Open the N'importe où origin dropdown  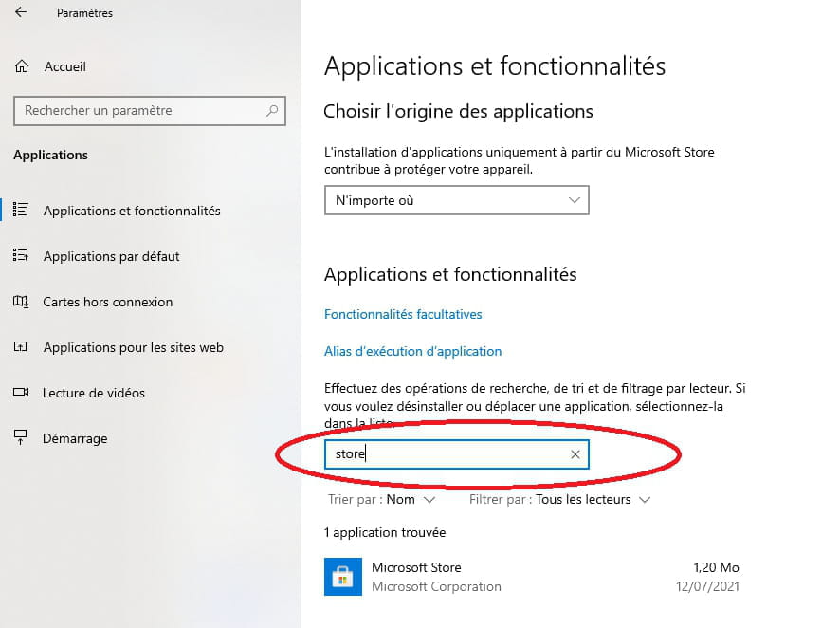[x=456, y=200]
